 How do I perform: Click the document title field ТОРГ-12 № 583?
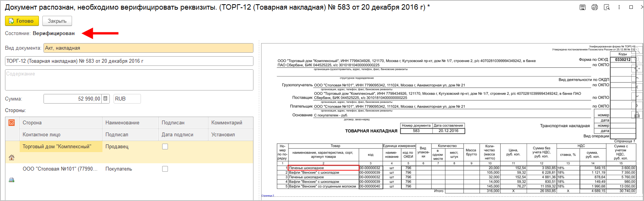[x=129, y=61]
